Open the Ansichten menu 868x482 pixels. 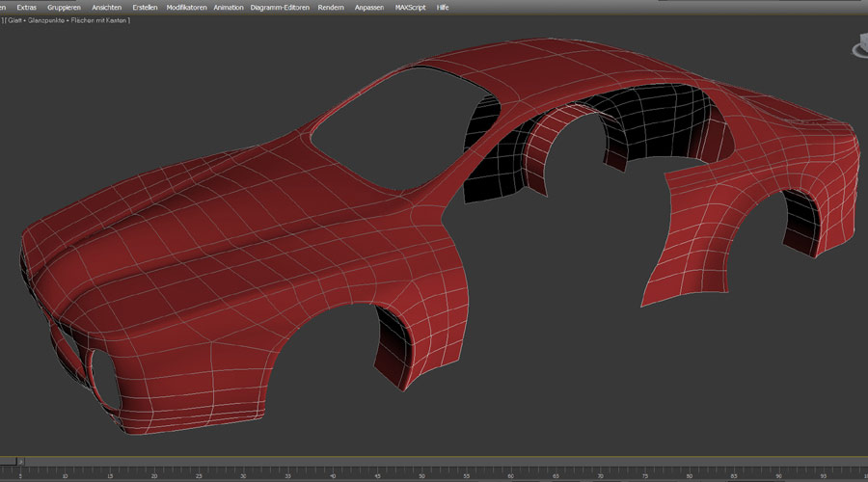(x=106, y=7)
